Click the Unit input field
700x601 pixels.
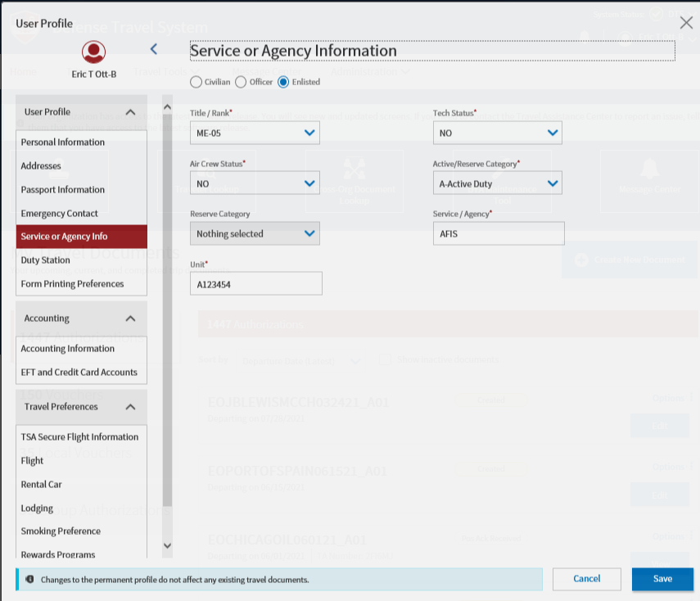(255, 283)
